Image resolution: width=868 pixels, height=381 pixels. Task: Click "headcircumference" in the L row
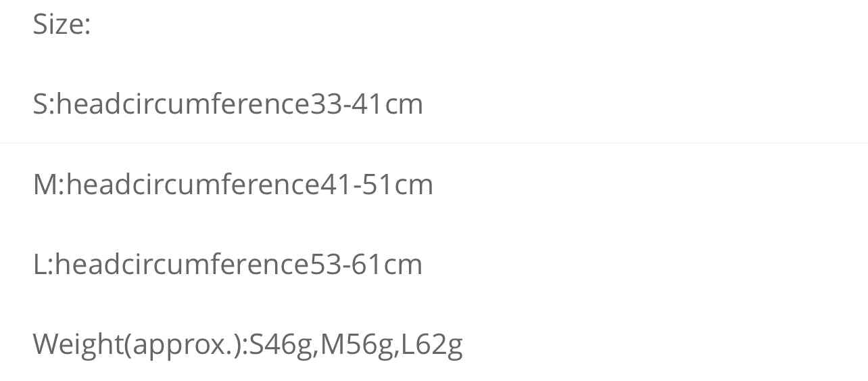(x=181, y=264)
